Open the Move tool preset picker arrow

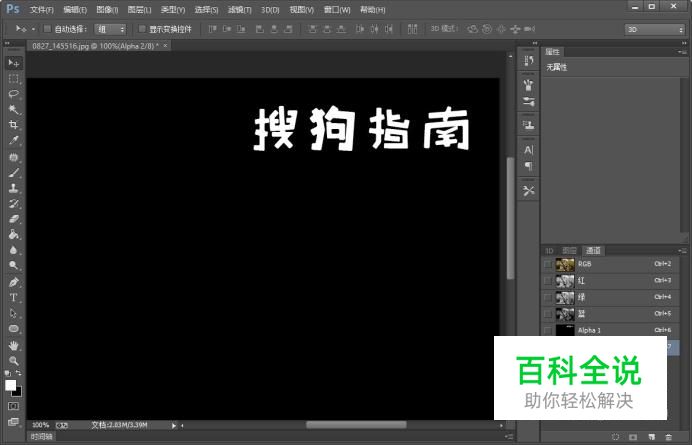33,29
